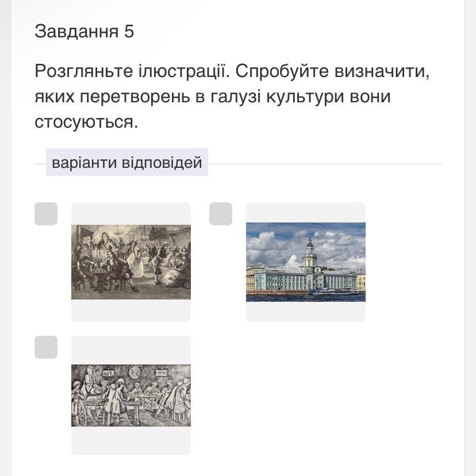This screenshot has width=476, height=476.
Task: Choose the answer card with the relief-style woodcut
Action: [131, 396]
